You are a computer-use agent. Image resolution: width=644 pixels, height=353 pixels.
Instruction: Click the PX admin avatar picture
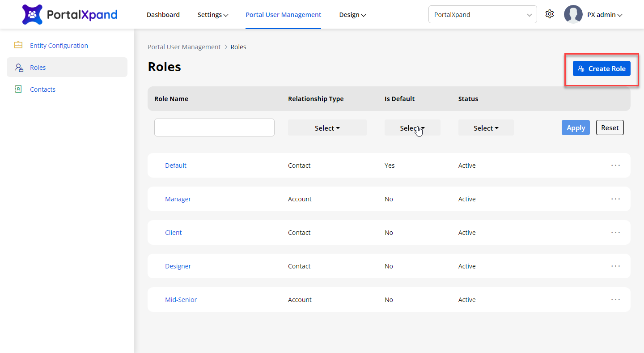coord(573,14)
